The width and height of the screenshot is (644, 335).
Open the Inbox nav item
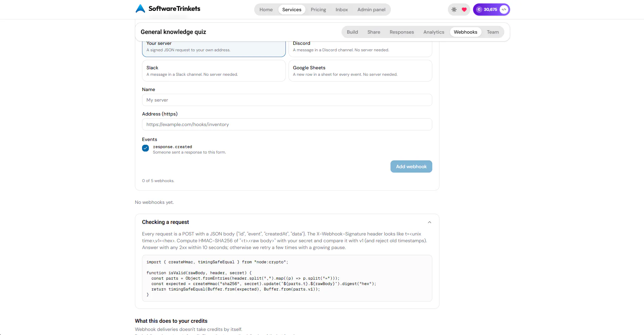pos(342,10)
